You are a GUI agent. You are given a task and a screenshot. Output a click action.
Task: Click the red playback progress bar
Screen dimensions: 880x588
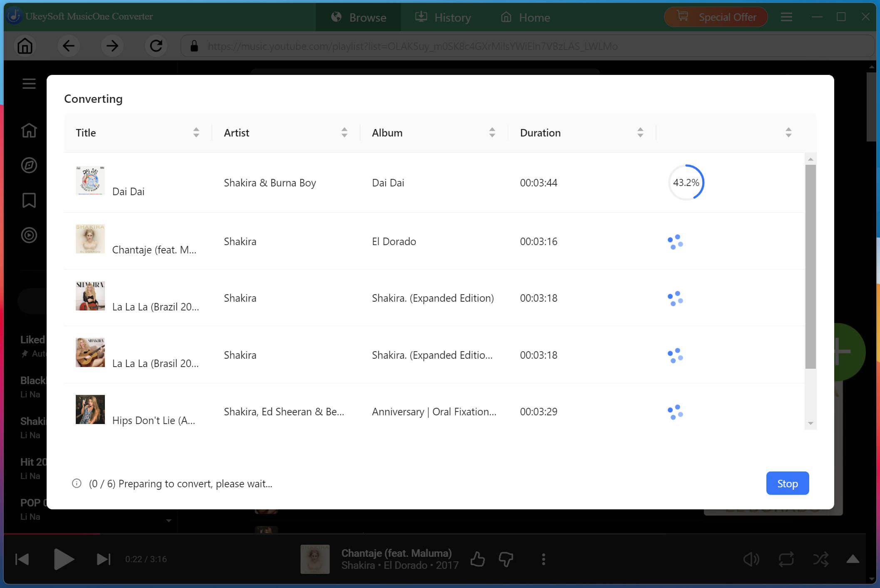[52, 533]
